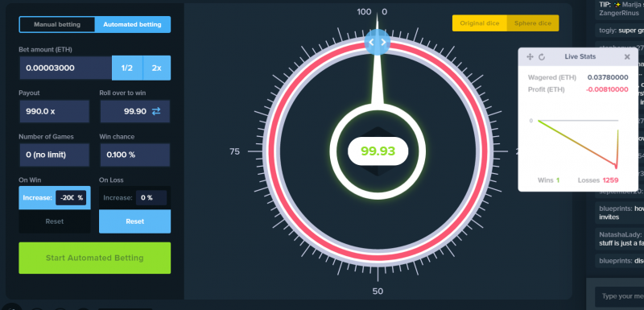The width and height of the screenshot is (644, 310).
Task: Click the 100 label on the dial
Action: [364, 12]
